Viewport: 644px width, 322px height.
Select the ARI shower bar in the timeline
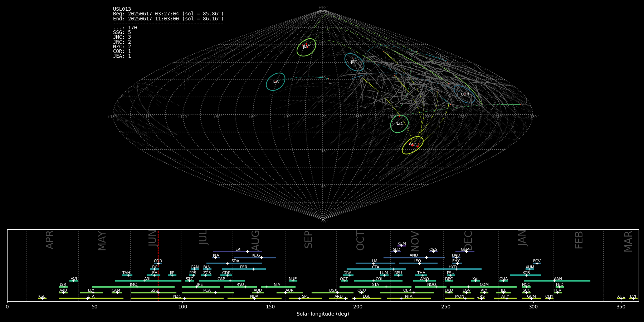[x=148, y=281]
